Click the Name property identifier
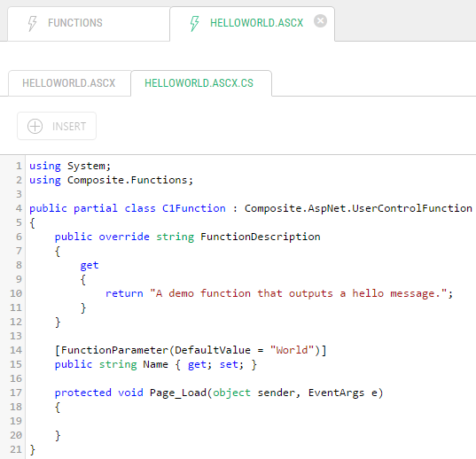 click(x=155, y=364)
